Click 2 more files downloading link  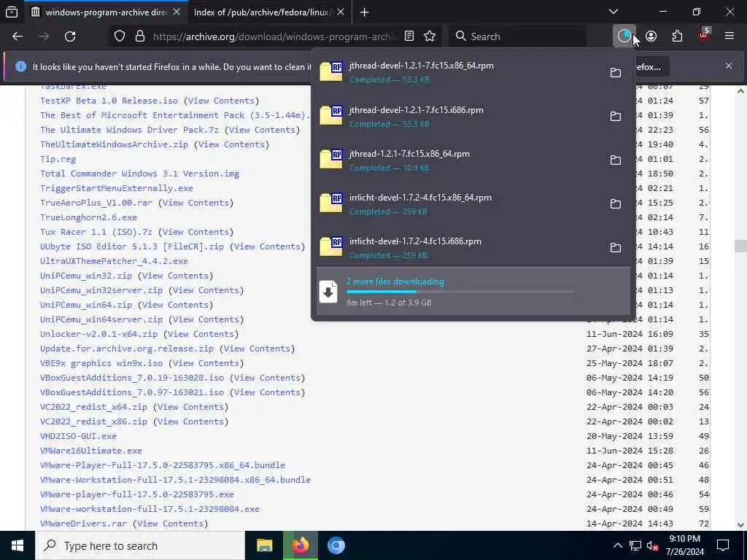tap(395, 281)
